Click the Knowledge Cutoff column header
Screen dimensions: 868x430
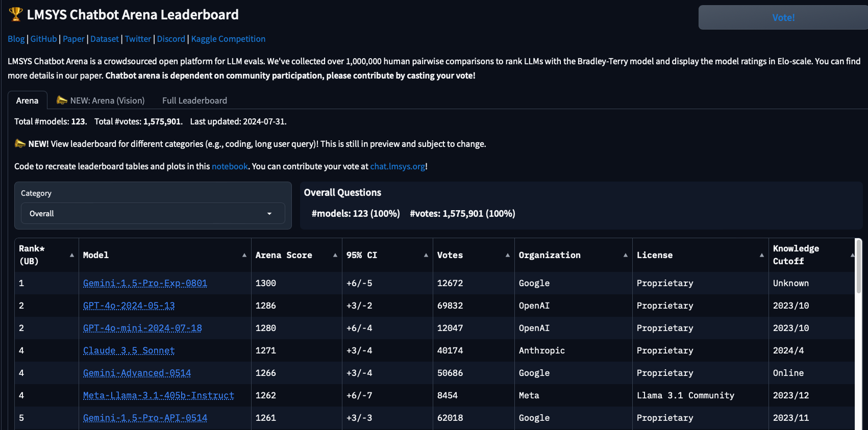812,255
